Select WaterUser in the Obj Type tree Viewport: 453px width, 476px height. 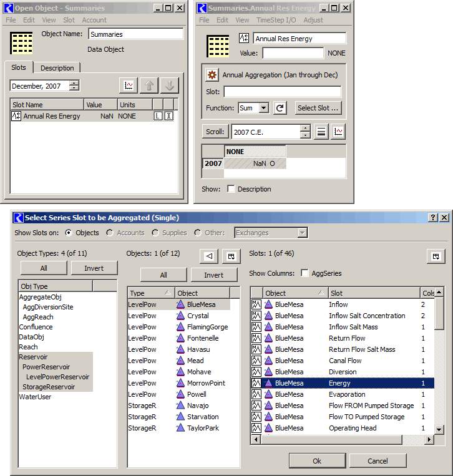35,397
